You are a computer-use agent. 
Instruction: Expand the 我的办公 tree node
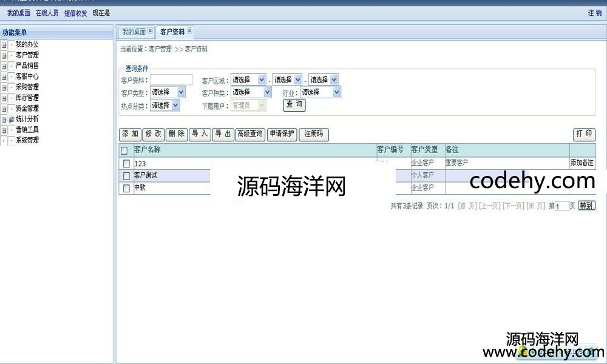4,45
